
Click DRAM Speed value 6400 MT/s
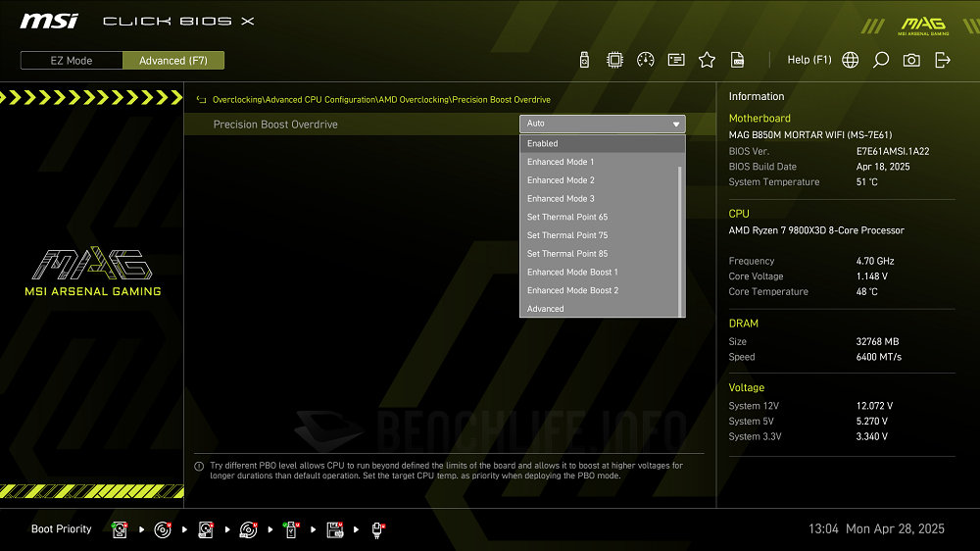tap(879, 357)
